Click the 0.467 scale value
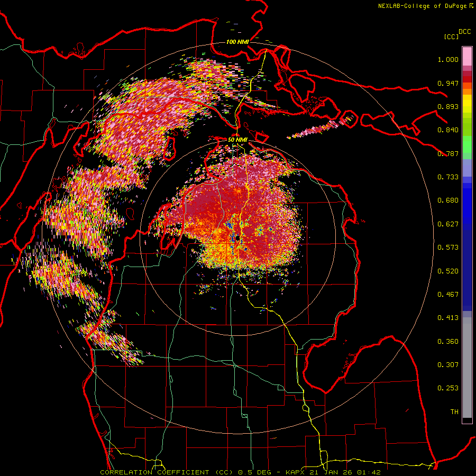476x476 pixels. click(x=448, y=295)
